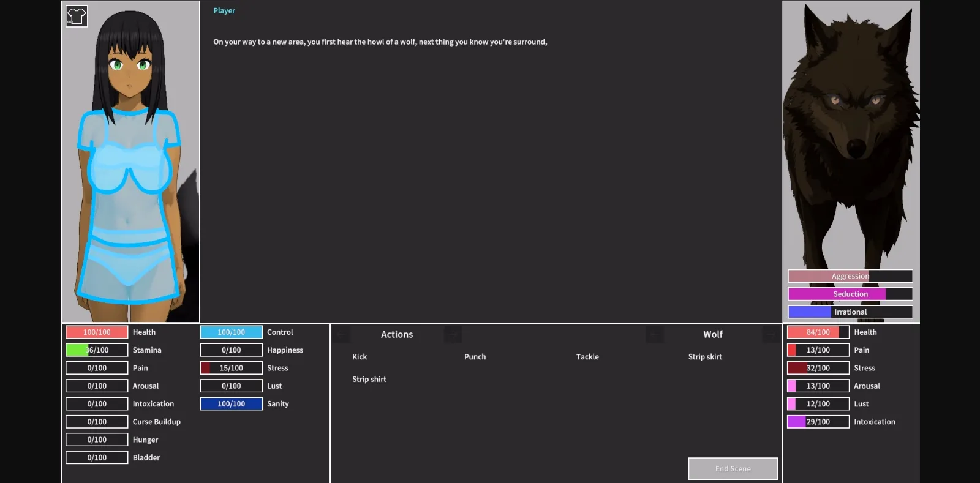Click the dark blue Sanity bar
The image size is (980, 483).
click(231, 404)
